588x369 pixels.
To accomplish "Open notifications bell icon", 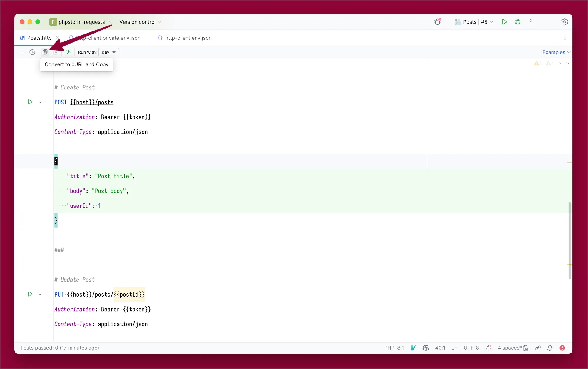I will coord(550,348).
